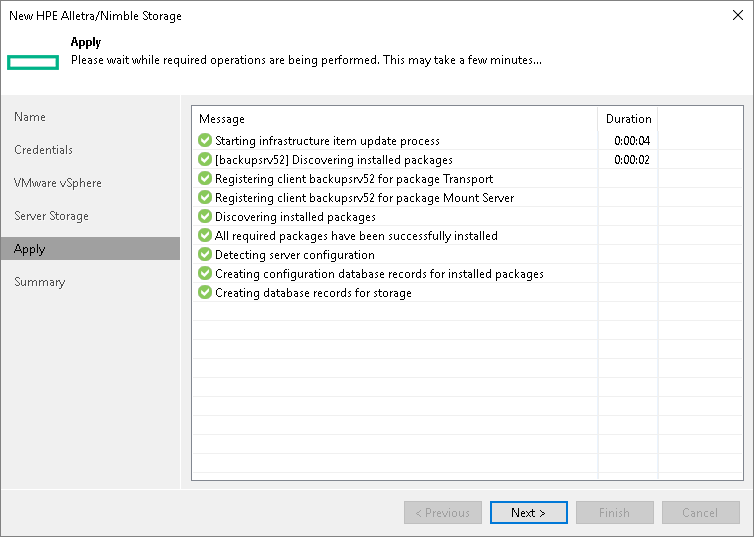Click check icon next to Discovering installed packages

point(205,216)
